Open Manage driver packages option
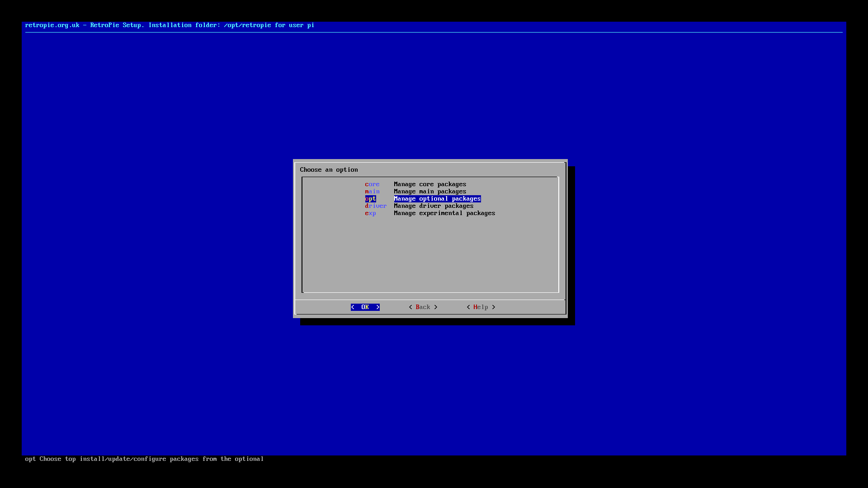The width and height of the screenshot is (868, 488). point(419,206)
